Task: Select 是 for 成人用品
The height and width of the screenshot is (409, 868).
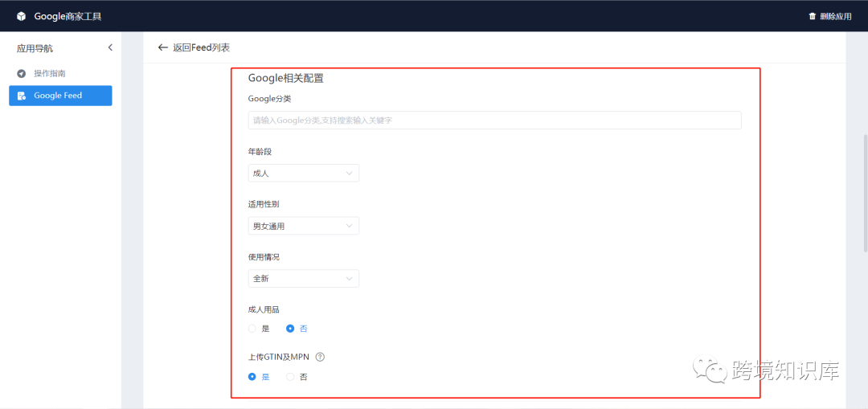Action: 252,328
